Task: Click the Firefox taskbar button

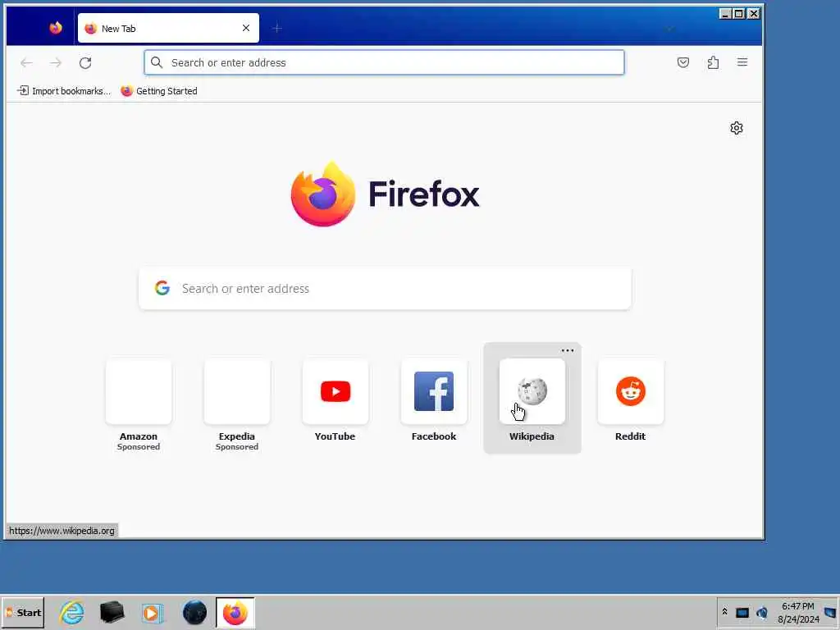Action: click(x=235, y=612)
